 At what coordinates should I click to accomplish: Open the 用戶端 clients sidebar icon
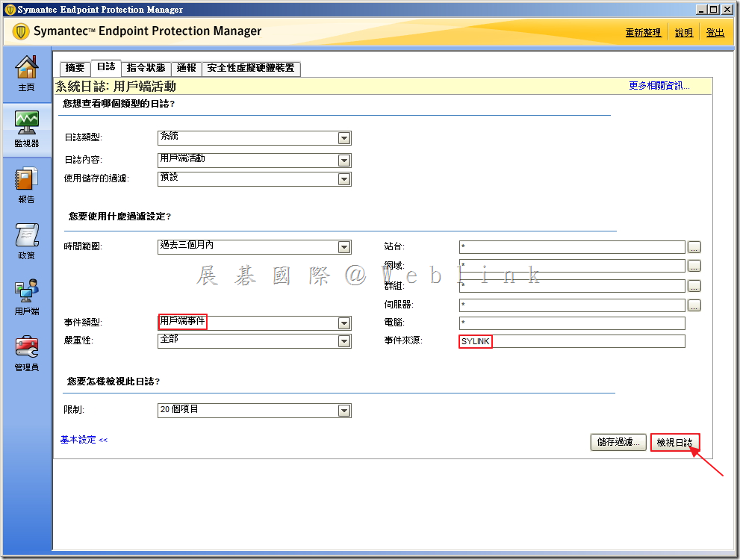pos(26,296)
